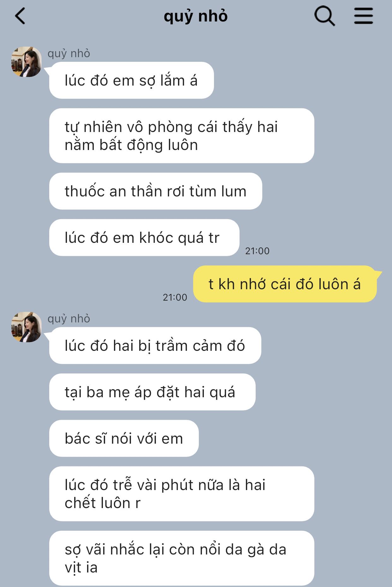
Task: Select message 'tại ba mẹ áp đặt hai quá'
Action: (152, 392)
